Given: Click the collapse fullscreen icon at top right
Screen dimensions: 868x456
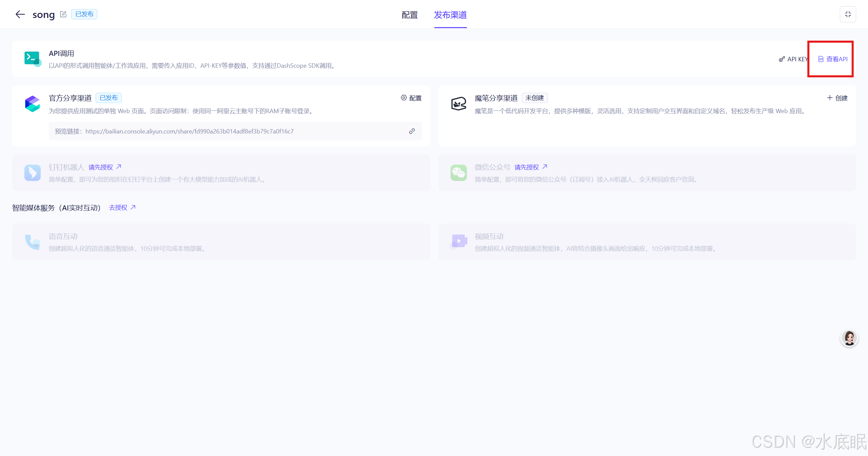Looking at the screenshot, I should coord(848,14).
